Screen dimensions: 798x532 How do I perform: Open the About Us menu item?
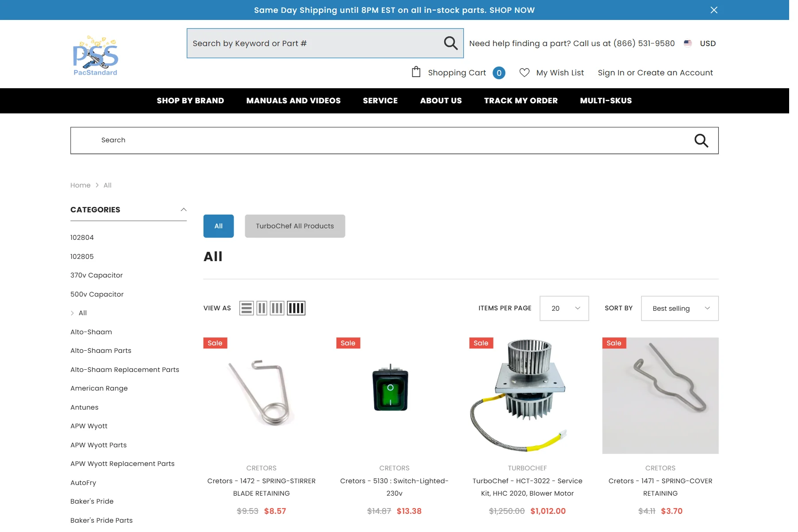click(x=441, y=101)
